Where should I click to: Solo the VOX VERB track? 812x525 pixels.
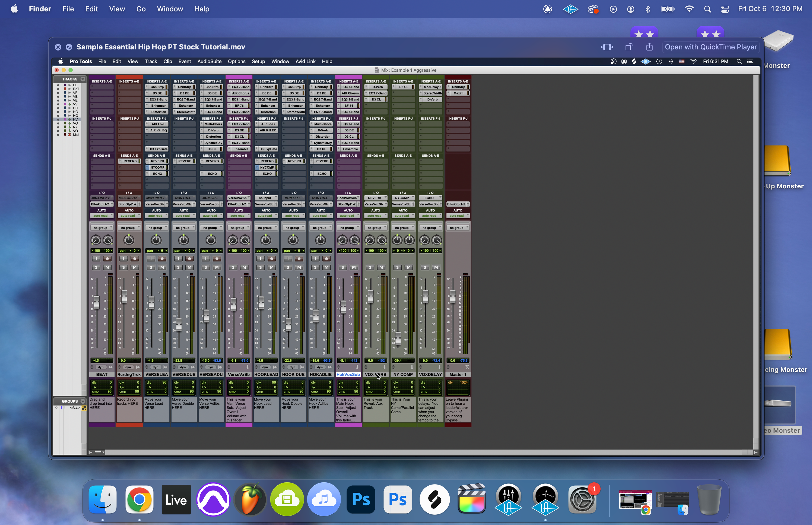[x=370, y=268]
